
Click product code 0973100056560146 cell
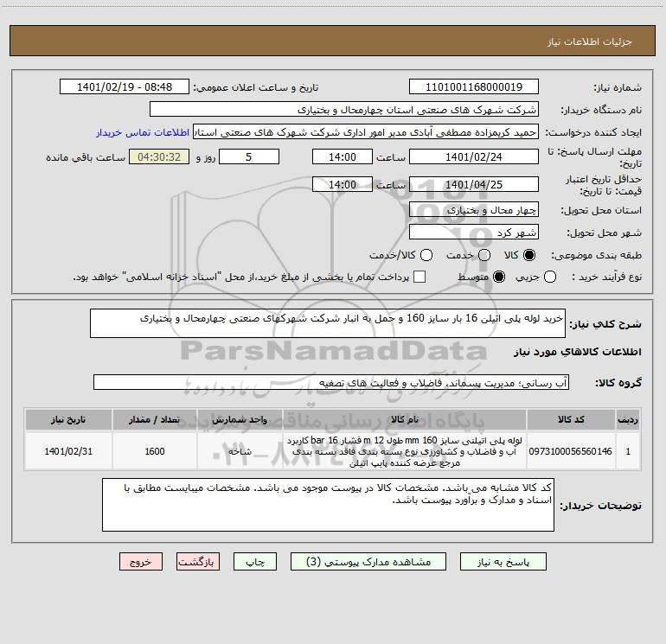click(571, 451)
